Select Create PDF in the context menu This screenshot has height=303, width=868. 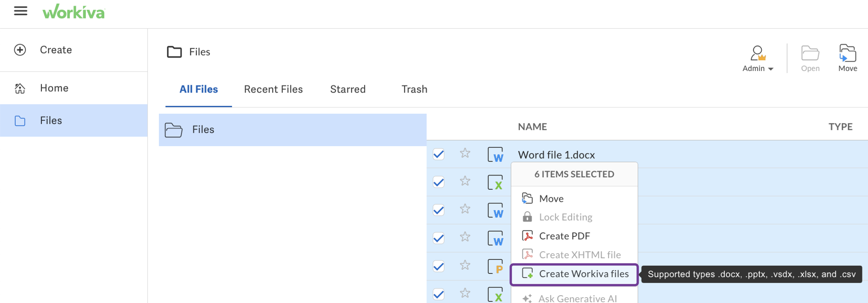(x=564, y=236)
